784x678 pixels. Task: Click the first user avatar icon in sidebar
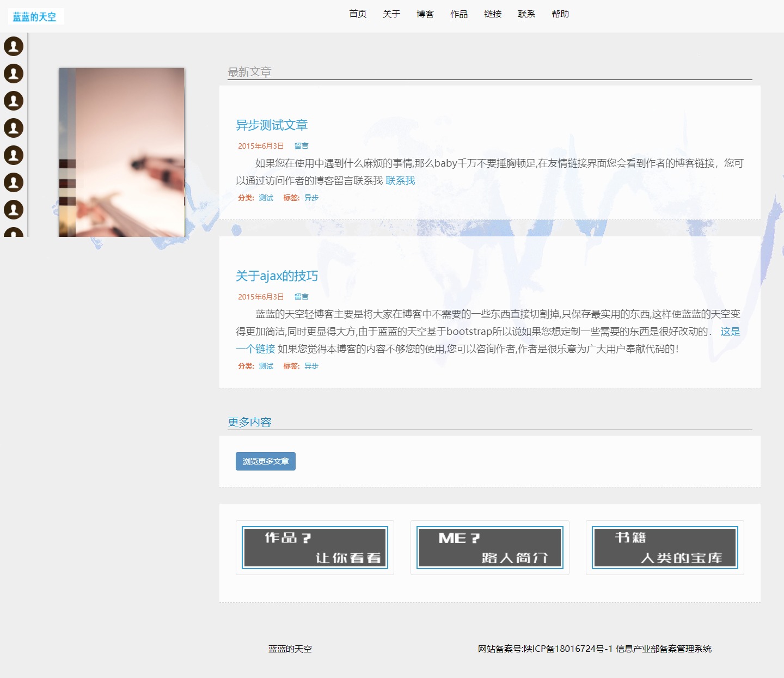click(x=14, y=46)
